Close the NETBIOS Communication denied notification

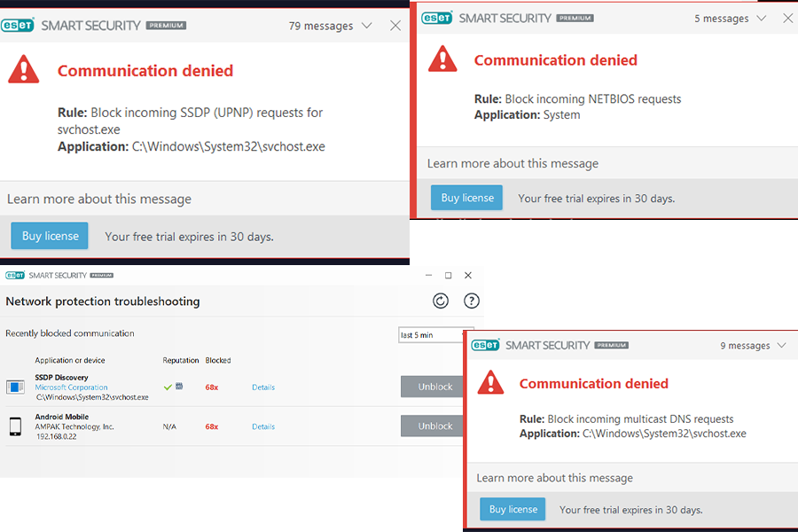tap(788, 19)
